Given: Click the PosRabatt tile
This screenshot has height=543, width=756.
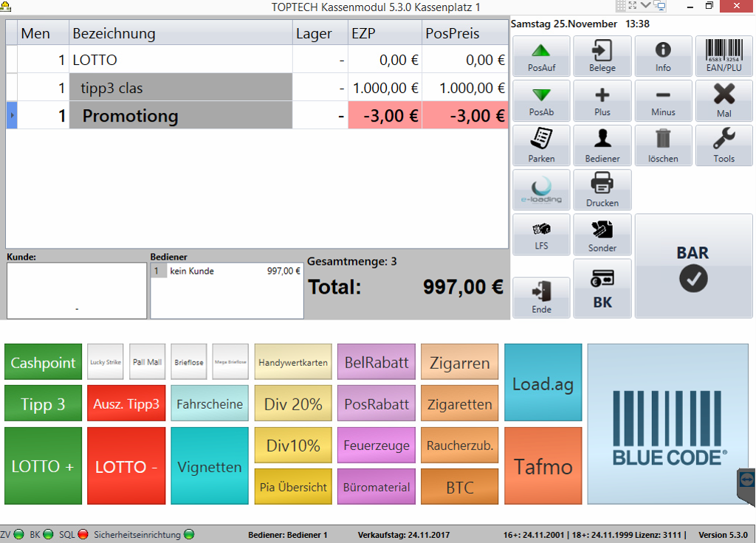Looking at the screenshot, I should [377, 404].
